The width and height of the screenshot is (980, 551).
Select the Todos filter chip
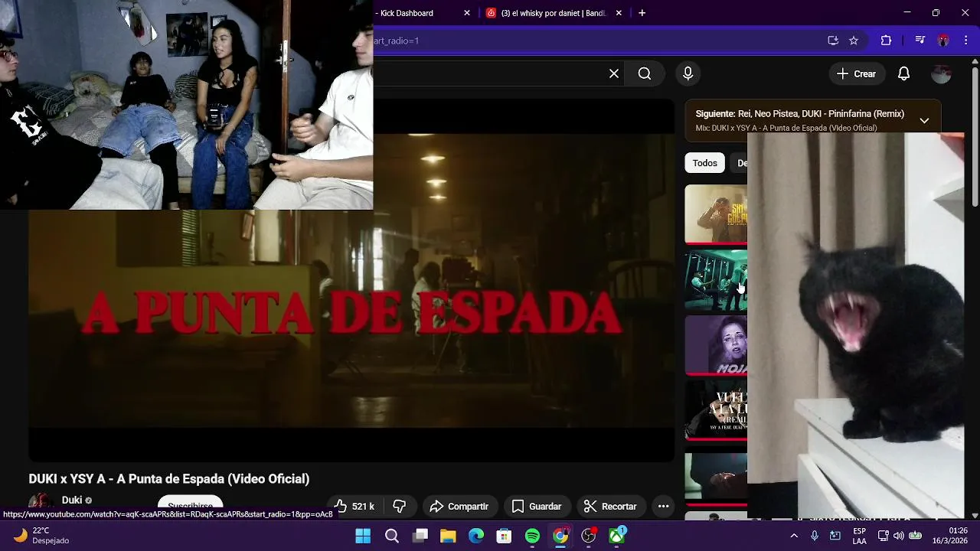coord(704,163)
